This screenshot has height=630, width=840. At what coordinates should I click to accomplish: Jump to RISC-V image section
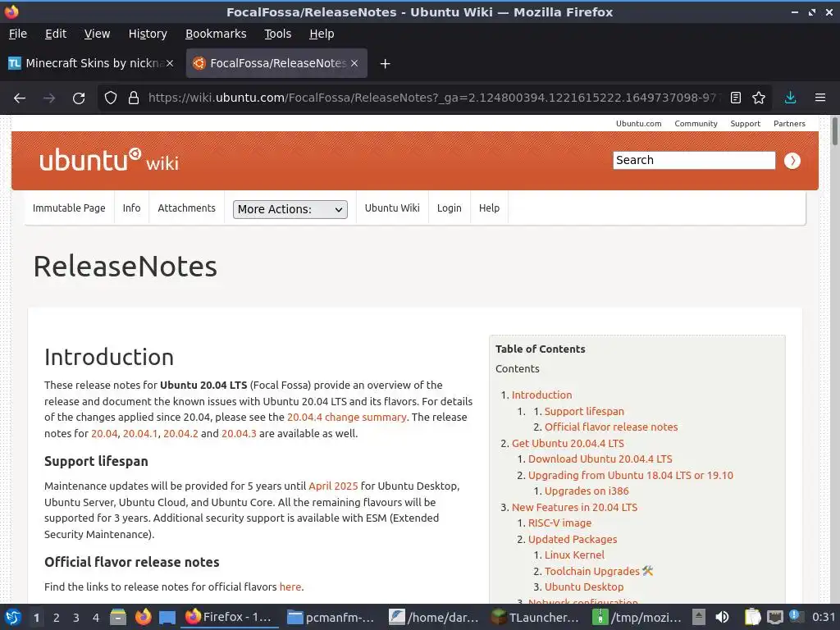559,523
